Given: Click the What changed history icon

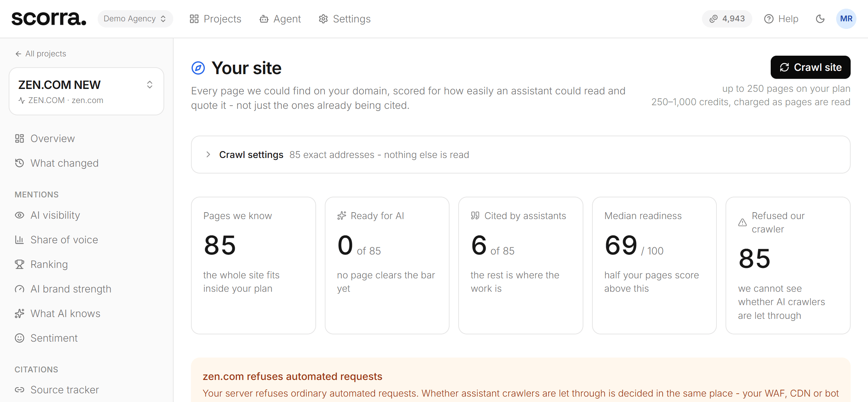Looking at the screenshot, I should tap(20, 163).
